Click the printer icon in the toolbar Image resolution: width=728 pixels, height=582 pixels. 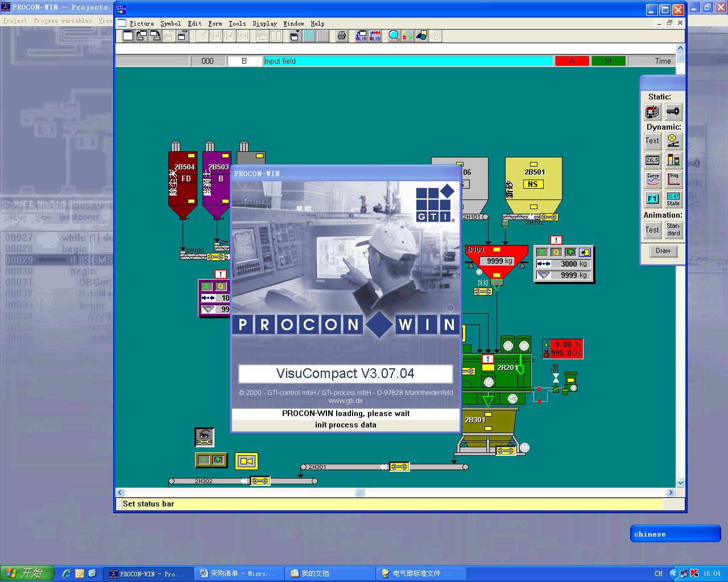pos(341,36)
